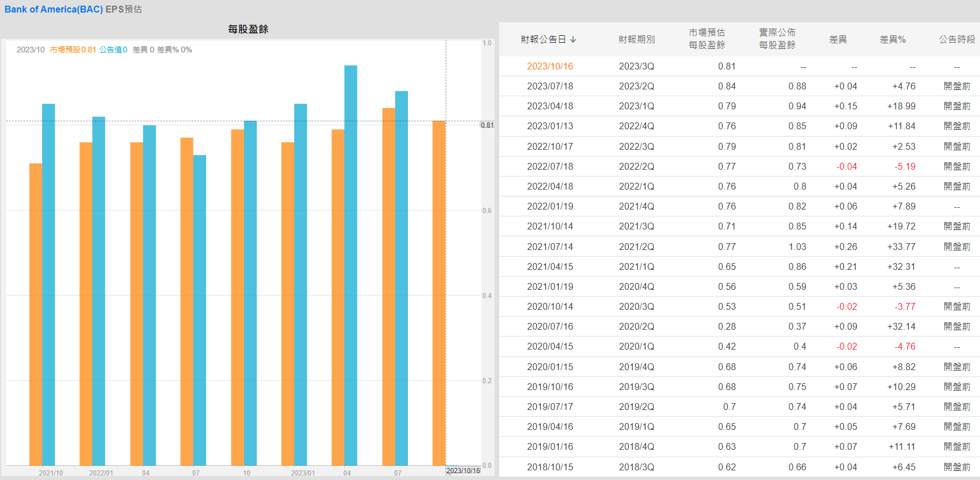
Task: Sort by 市場預估每股盈餘 column header
Action: click(706, 39)
